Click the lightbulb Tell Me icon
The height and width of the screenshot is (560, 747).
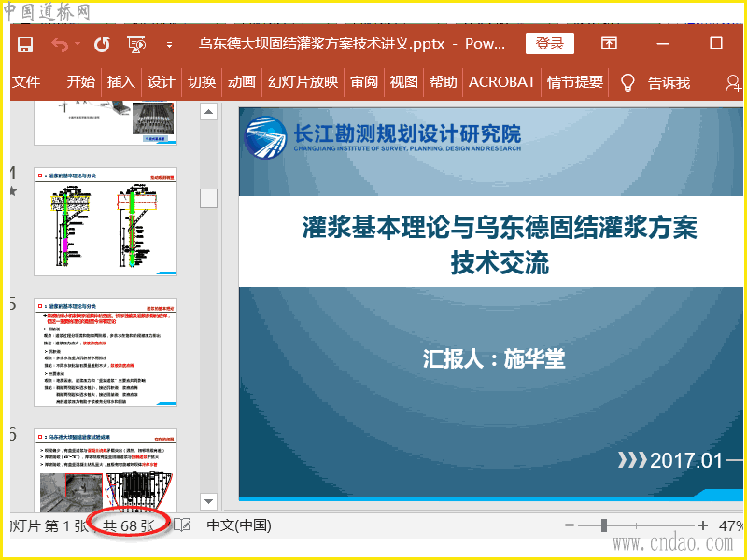[x=627, y=82]
